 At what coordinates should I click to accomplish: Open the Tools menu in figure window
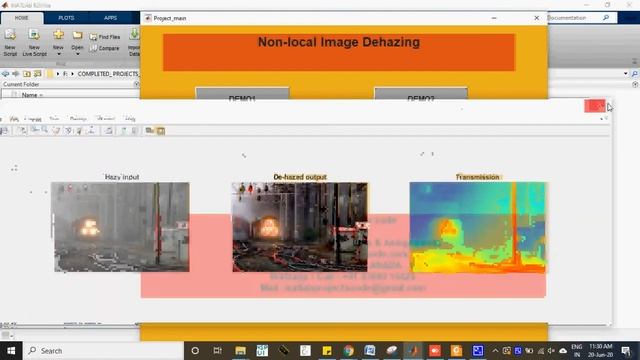54,119
